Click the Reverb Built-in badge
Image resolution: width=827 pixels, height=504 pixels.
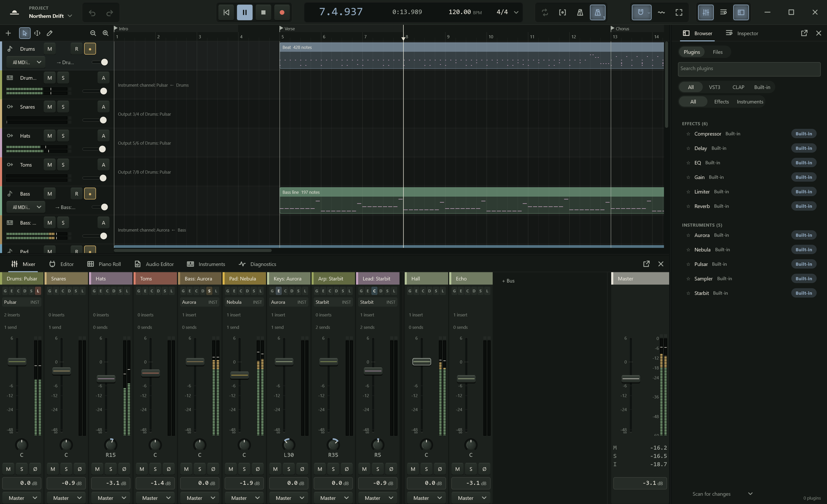[x=803, y=206]
